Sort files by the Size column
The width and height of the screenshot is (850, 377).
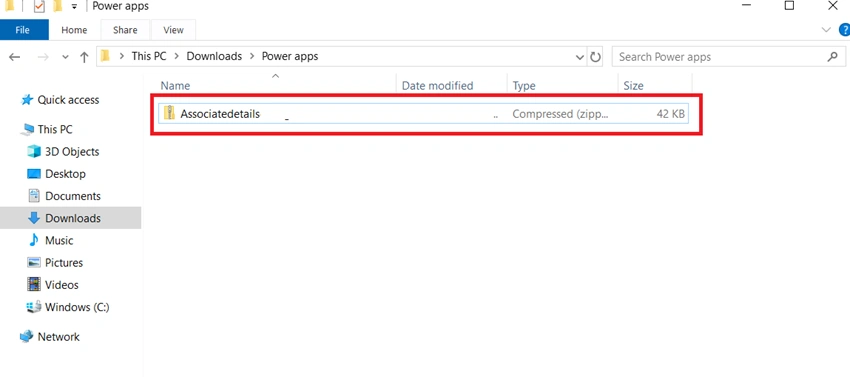pos(633,86)
